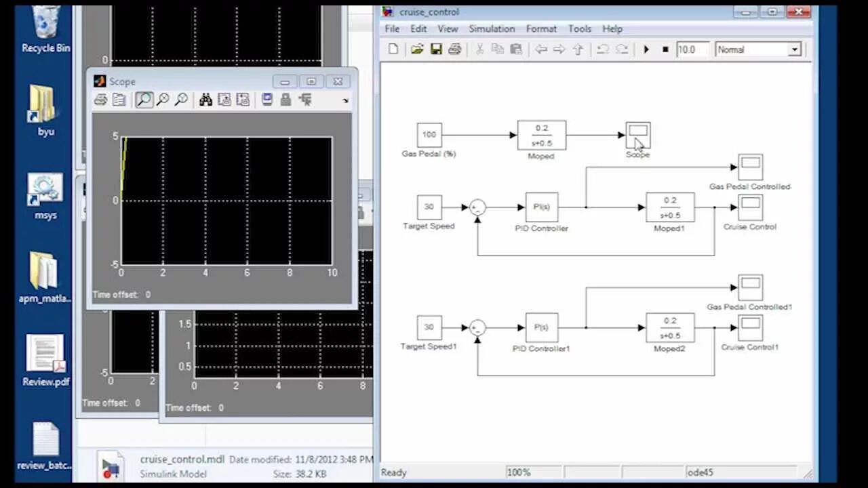Open the Tools menu
Image resolution: width=868 pixels, height=488 pixels.
coord(580,28)
